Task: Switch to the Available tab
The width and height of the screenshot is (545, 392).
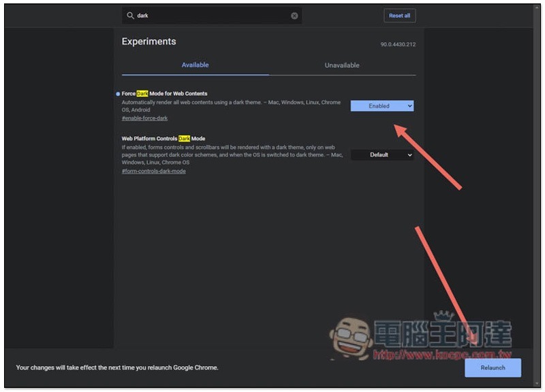Action: pyautogui.click(x=195, y=65)
